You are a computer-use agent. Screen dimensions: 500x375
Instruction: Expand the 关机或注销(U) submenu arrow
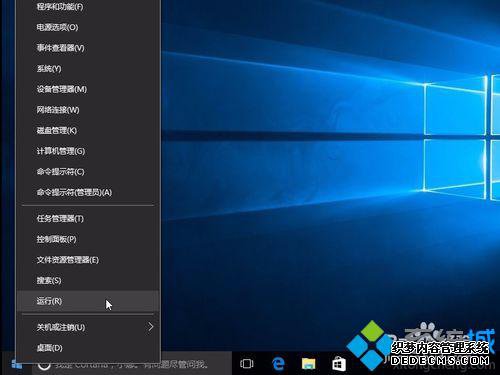tap(151, 327)
